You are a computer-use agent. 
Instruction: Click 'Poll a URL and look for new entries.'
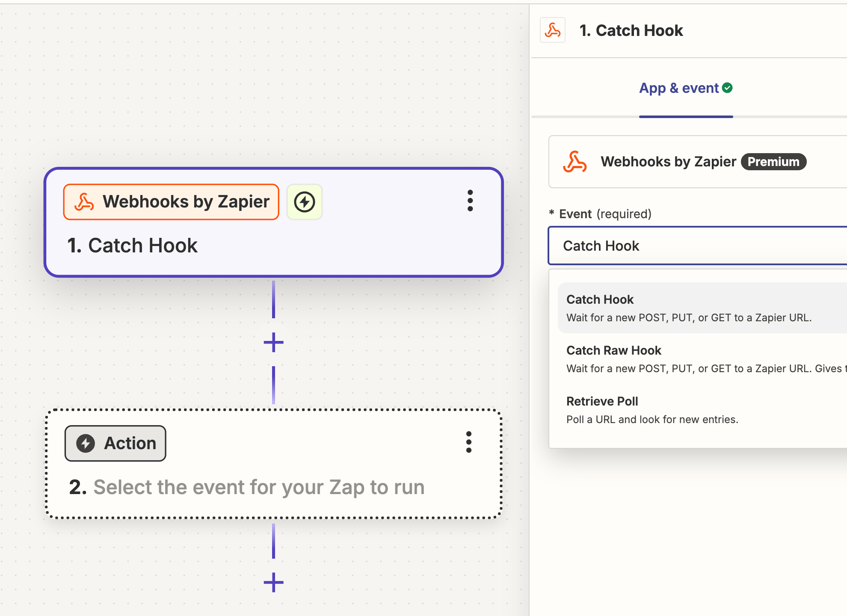click(x=652, y=419)
